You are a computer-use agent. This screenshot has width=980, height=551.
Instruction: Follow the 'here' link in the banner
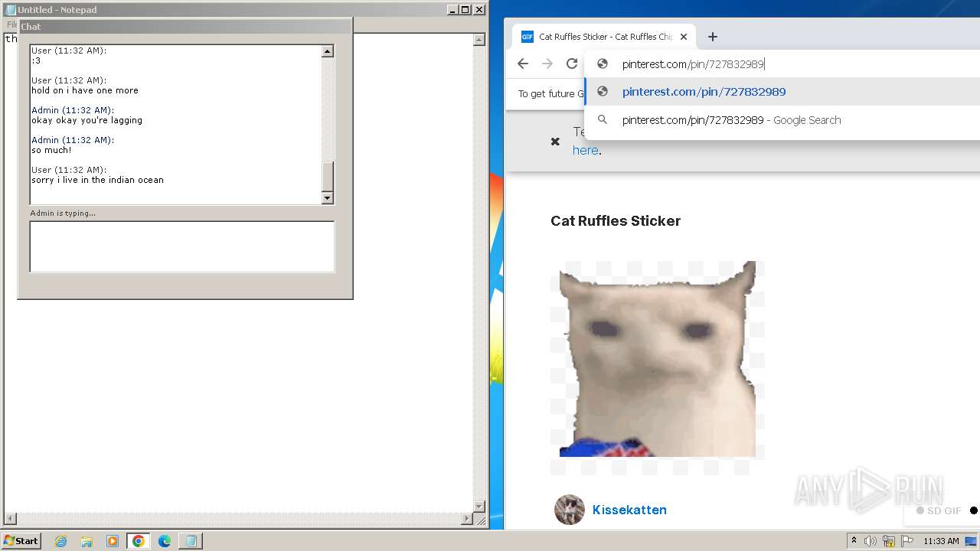coord(586,151)
